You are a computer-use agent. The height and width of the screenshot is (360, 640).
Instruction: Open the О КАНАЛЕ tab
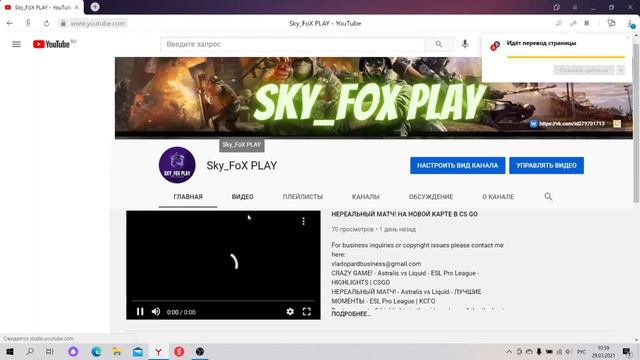tap(498, 197)
